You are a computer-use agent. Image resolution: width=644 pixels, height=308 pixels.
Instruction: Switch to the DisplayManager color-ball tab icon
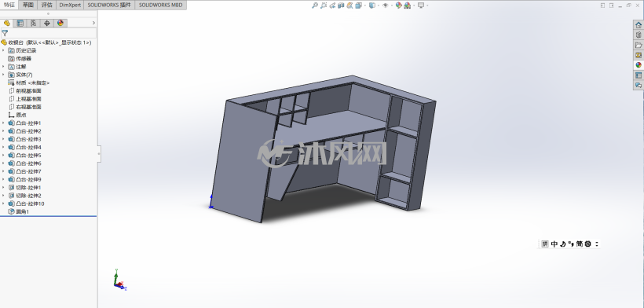pyautogui.click(x=60, y=23)
